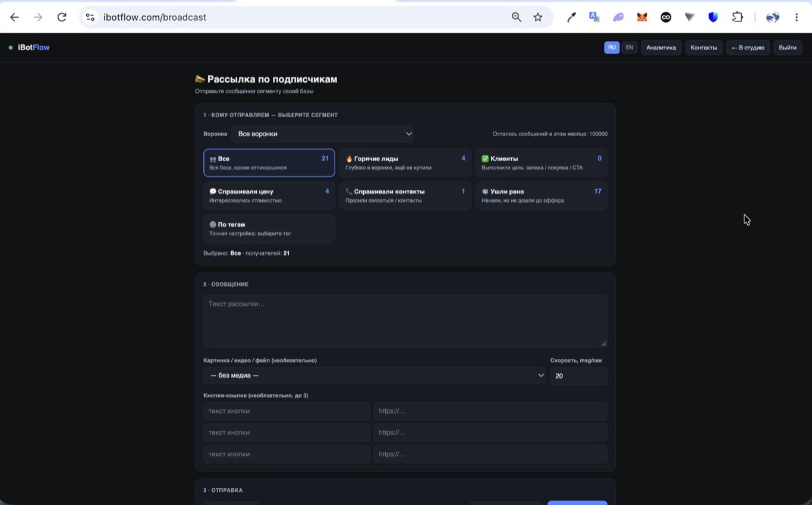Go to the Контакты section
This screenshot has height=505, width=812.
pyautogui.click(x=704, y=48)
